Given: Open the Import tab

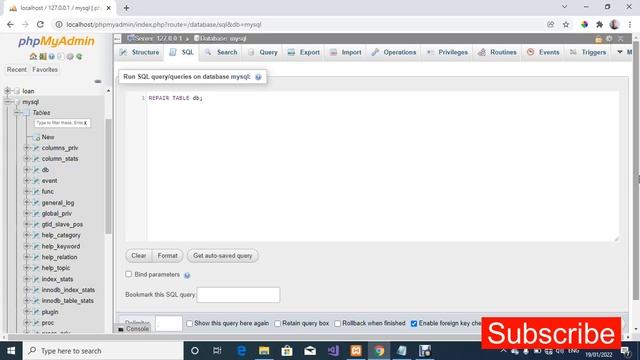Looking at the screenshot, I should tap(346, 52).
